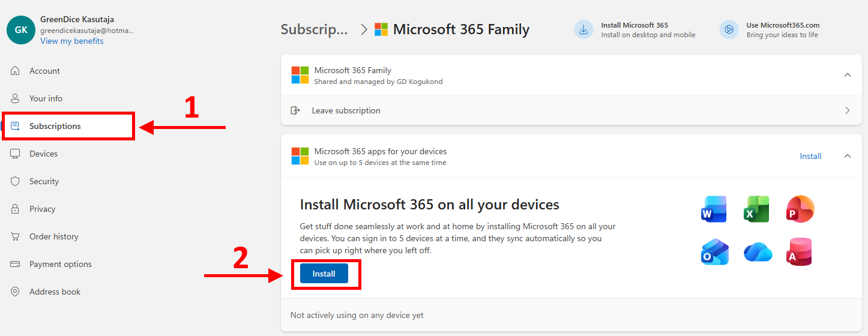
Task: Open Security in the sidebar
Action: [x=44, y=181]
